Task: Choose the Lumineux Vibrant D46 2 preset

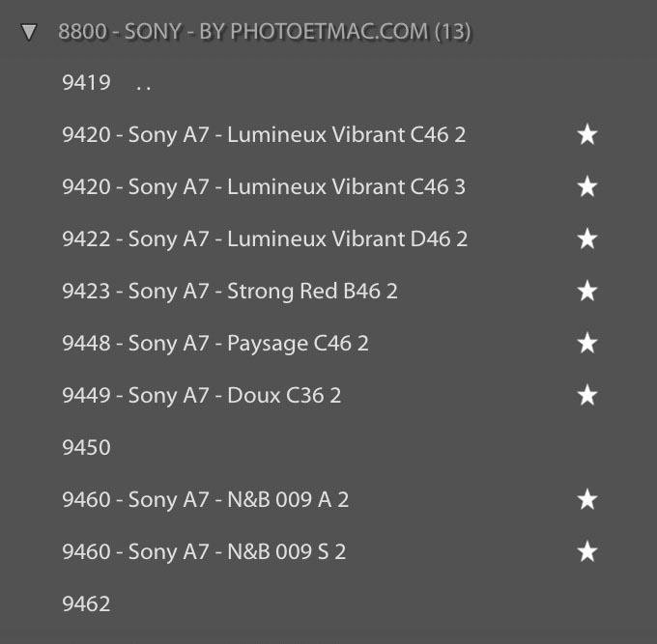Action: tap(264, 239)
